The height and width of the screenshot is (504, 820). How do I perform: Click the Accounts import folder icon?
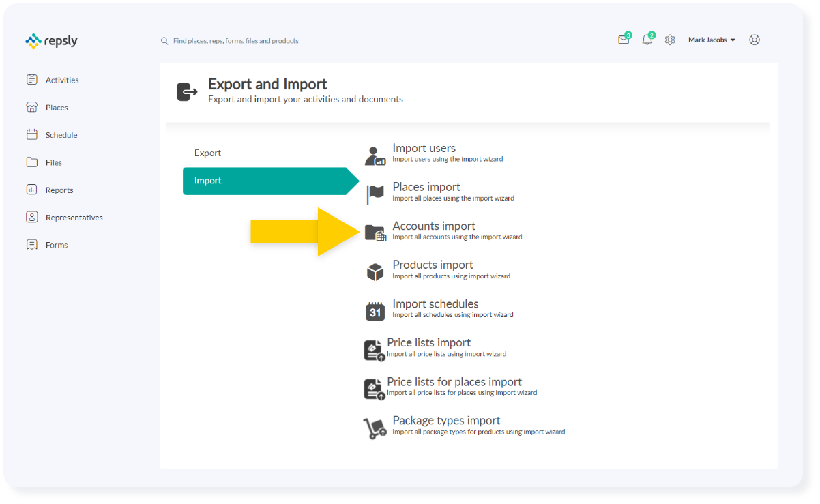375,233
